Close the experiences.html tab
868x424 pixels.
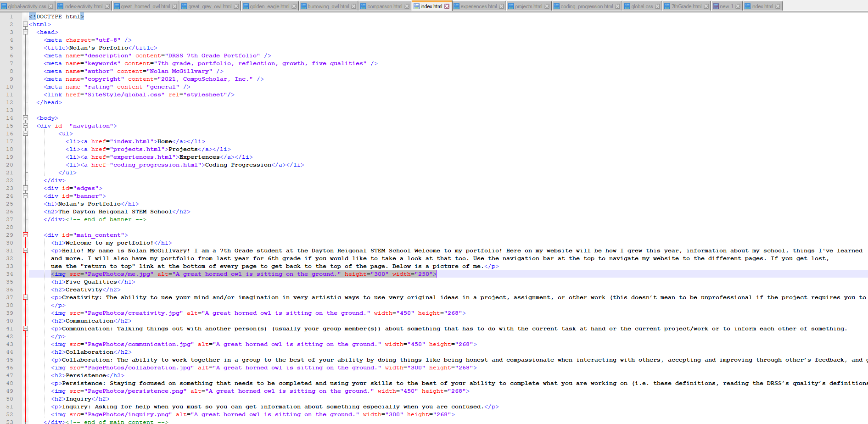501,6
